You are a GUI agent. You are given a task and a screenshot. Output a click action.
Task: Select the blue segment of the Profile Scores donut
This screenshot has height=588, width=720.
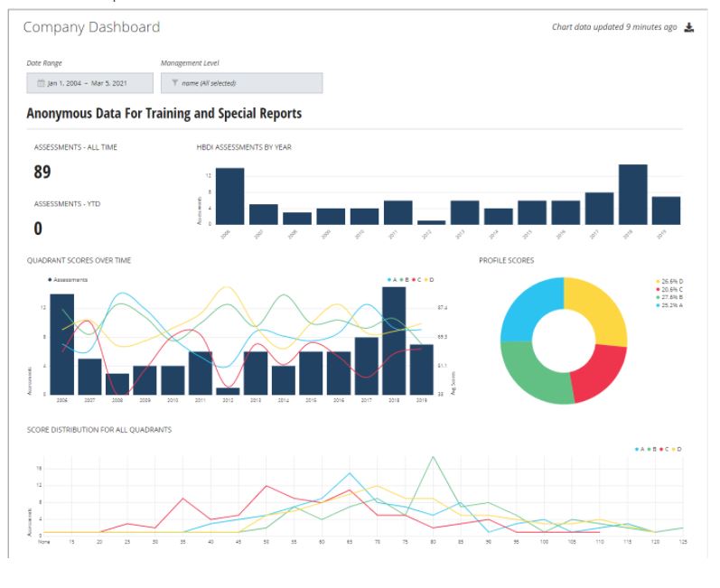coord(528,310)
